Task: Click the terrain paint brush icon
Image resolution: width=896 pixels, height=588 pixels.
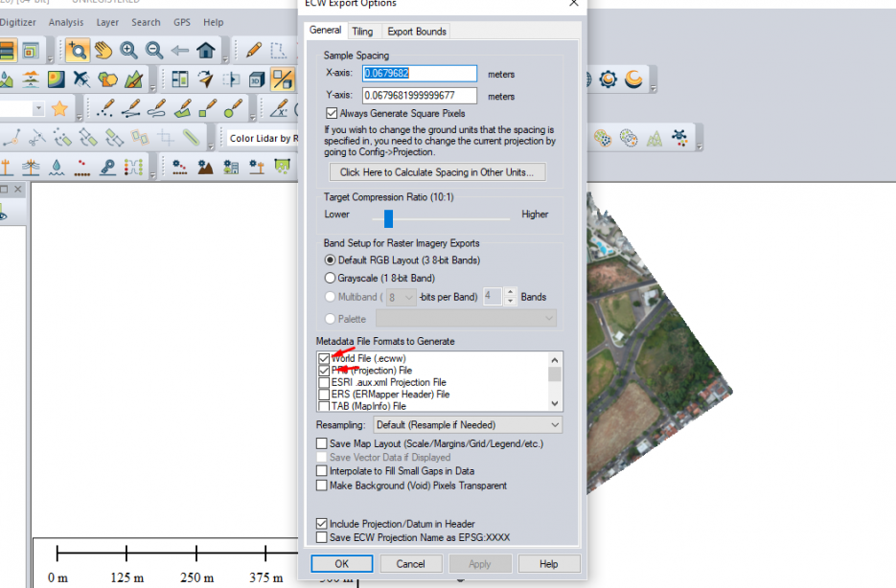Action: coord(133,79)
